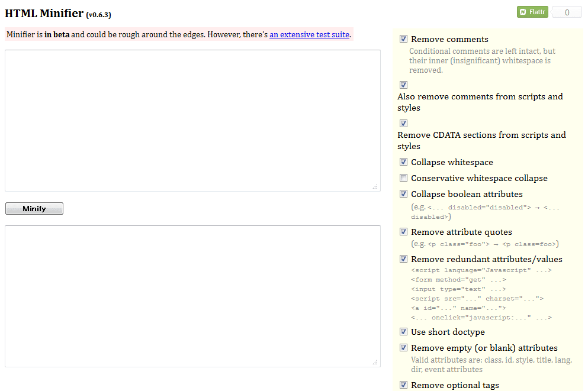Click the Flattr button
The width and height of the screenshot is (588, 391).
point(532,12)
